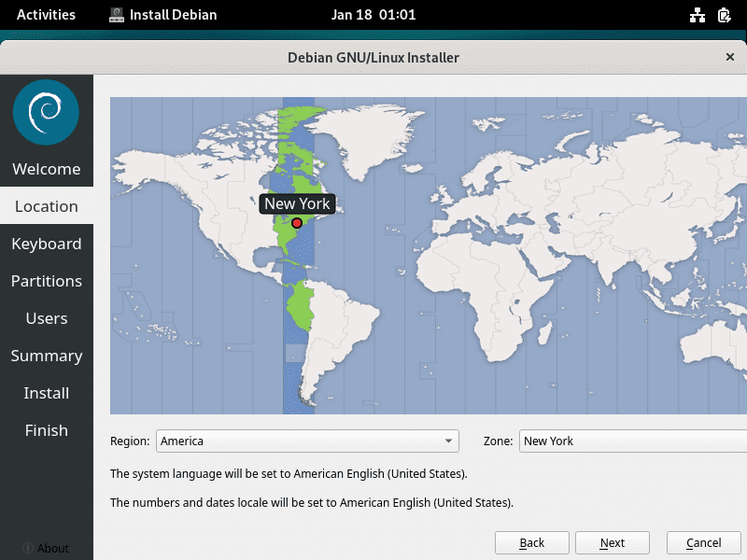Select the Keyboard step in sidebar

47,244
